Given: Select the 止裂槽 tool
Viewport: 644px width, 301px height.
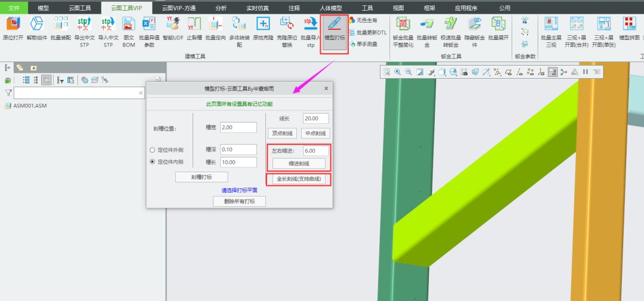Looking at the screenshot, I should (194, 24).
